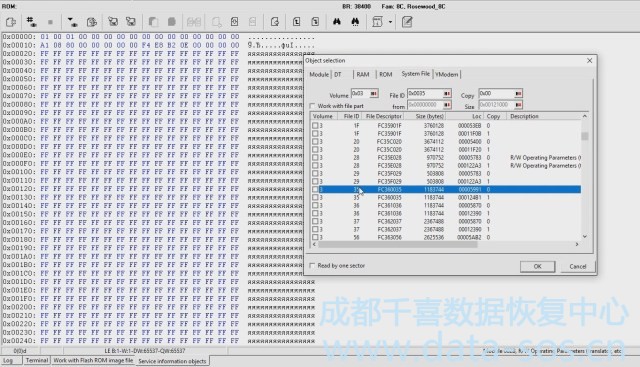Screen dimensions: 640x367
Task: Click into the File ID value field
Action: click(425, 93)
